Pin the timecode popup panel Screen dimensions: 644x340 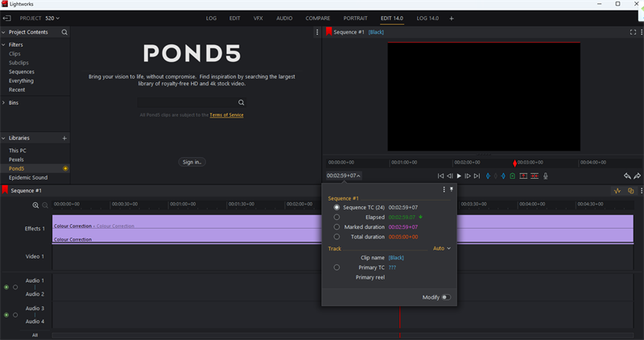pyautogui.click(x=452, y=189)
